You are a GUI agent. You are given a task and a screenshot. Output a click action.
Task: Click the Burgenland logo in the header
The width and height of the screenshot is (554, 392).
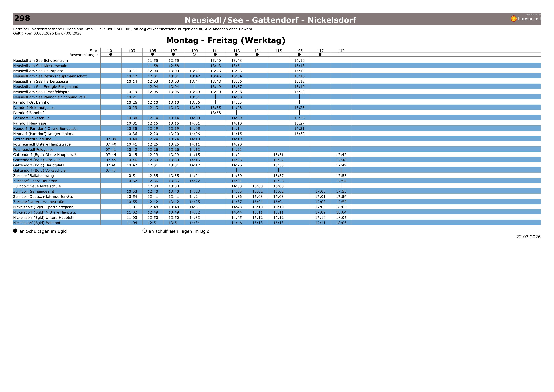(526, 18)
